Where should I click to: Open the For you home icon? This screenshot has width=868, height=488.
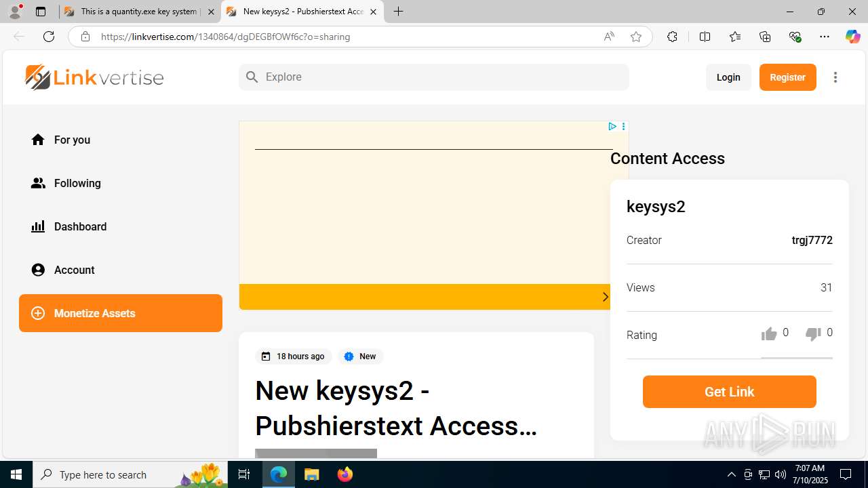38,140
